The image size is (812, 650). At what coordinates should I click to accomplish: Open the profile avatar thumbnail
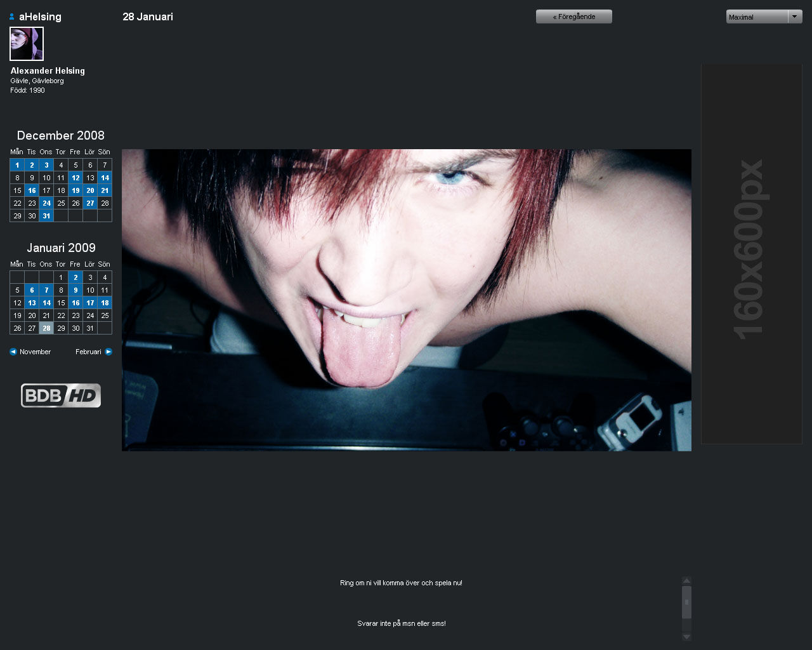coord(27,44)
